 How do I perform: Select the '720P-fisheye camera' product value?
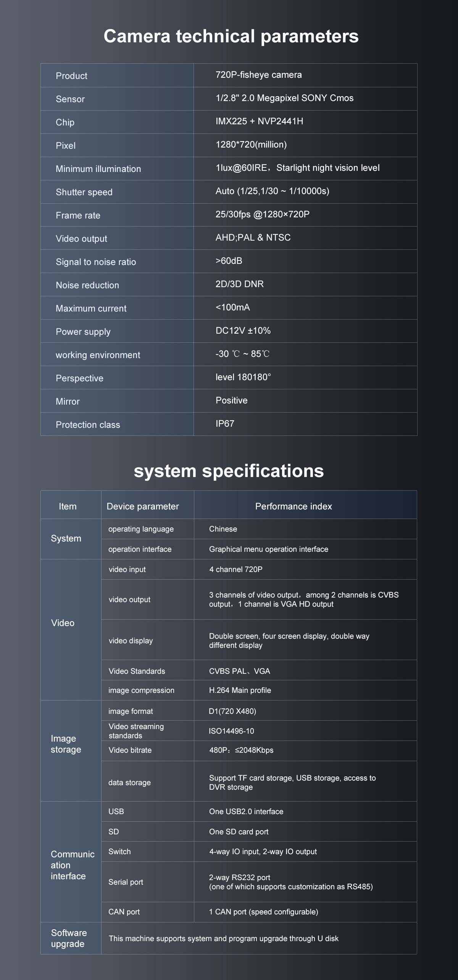coord(258,75)
